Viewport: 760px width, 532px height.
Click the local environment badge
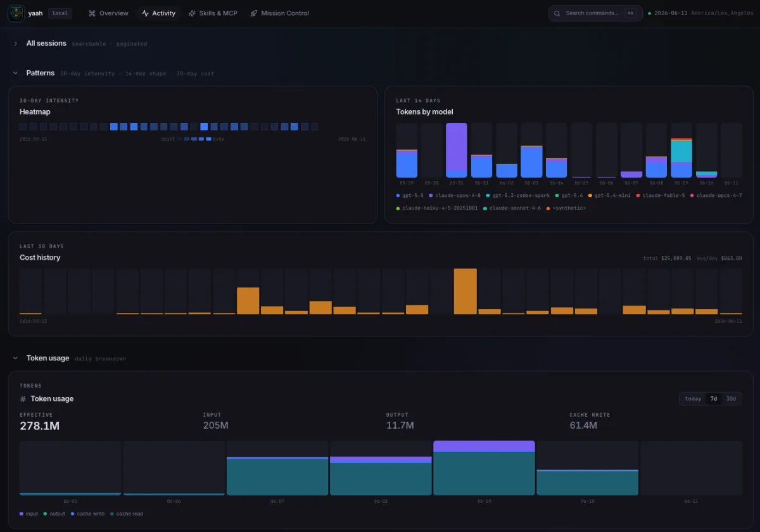pyautogui.click(x=60, y=13)
